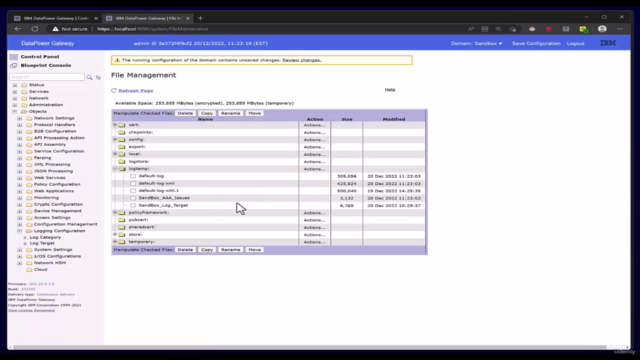Check the default-log-xml.1 file checkbox

(x=133, y=191)
